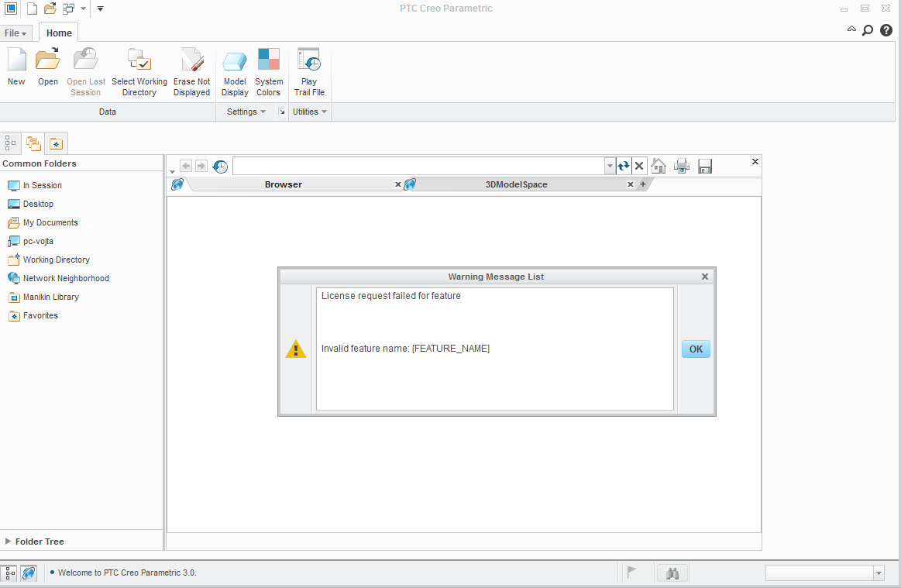Click the warning message text area
The width and height of the screenshot is (901, 588).
pyautogui.click(x=495, y=349)
